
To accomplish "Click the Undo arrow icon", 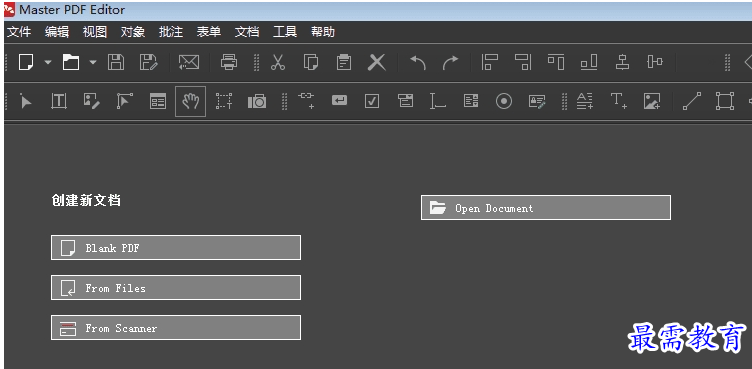I will pyautogui.click(x=418, y=62).
